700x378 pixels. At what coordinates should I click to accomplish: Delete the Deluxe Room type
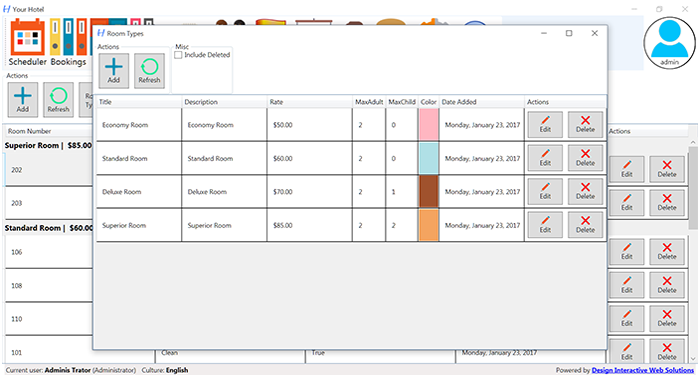pos(585,191)
